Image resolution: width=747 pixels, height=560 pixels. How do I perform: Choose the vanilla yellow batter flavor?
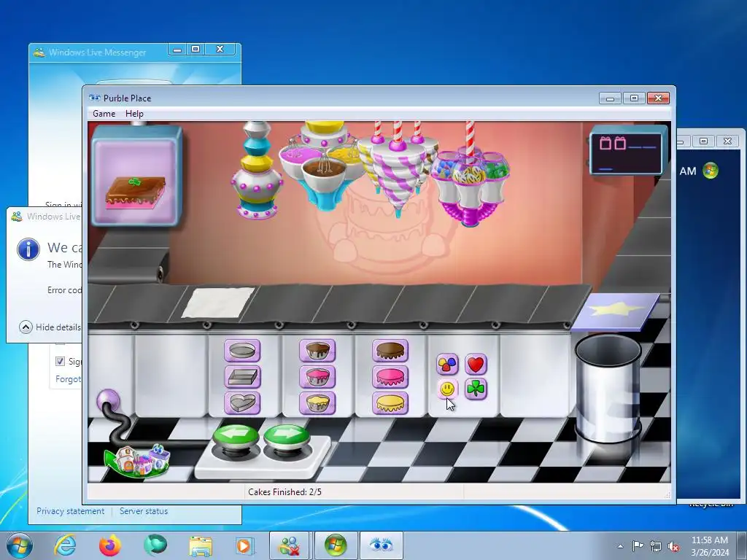[x=317, y=403]
